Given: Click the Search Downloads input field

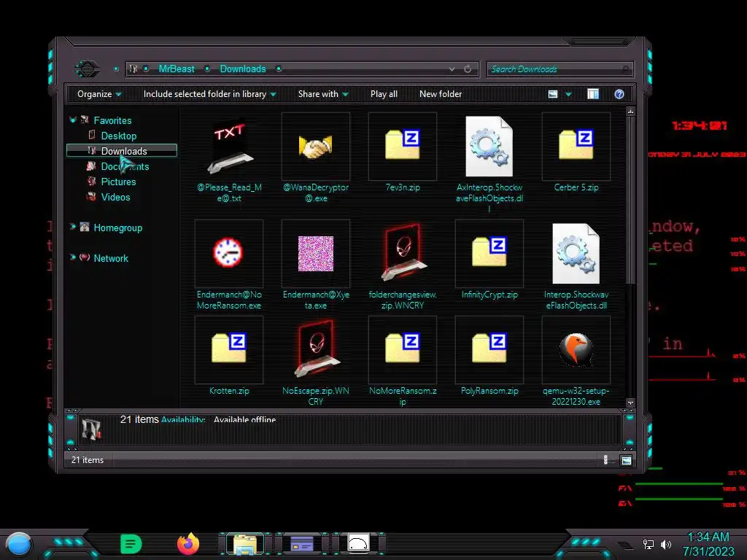Looking at the screenshot, I should 560,69.
